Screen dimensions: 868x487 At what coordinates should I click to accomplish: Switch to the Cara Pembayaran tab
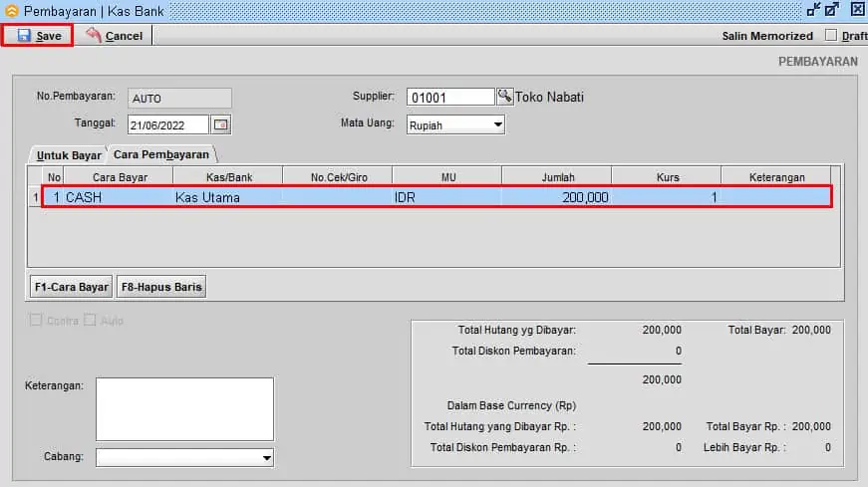click(x=161, y=154)
